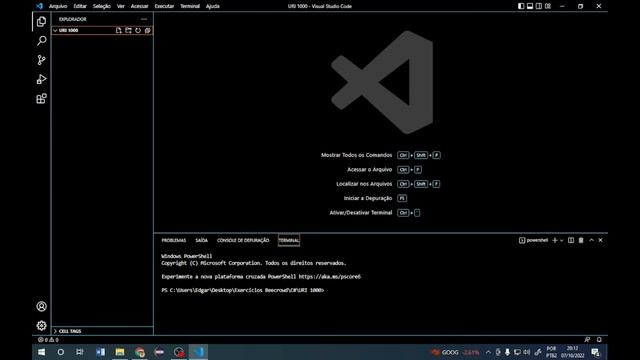Create a new file in URI 1000
Viewport: 640px width, 360px height.
tap(118, 30)
